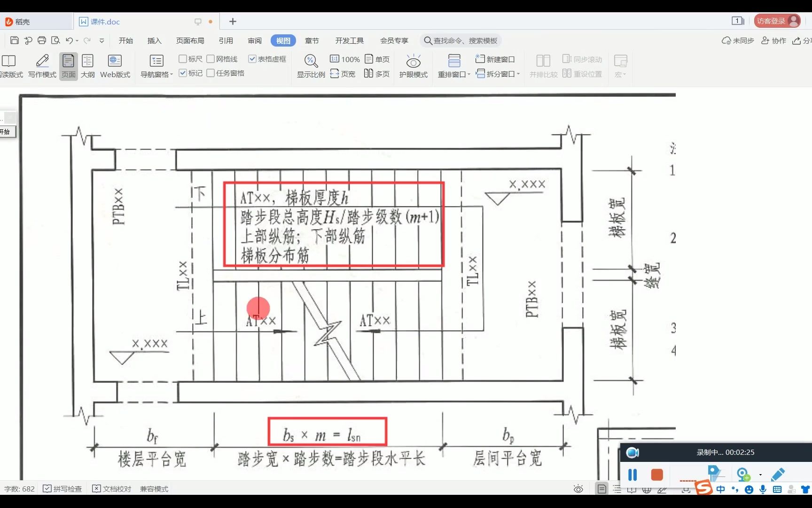Switch to 写作模式 writing mode

tap(41, 66)
